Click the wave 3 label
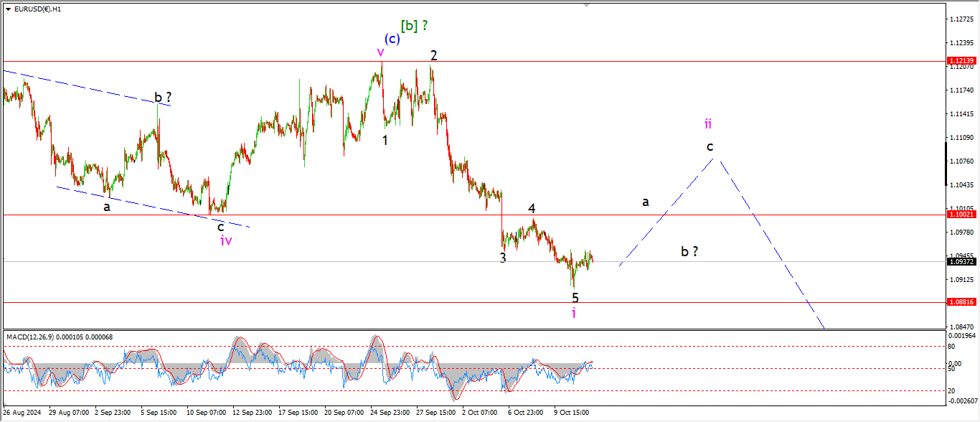980x422 pixels. 503,258
